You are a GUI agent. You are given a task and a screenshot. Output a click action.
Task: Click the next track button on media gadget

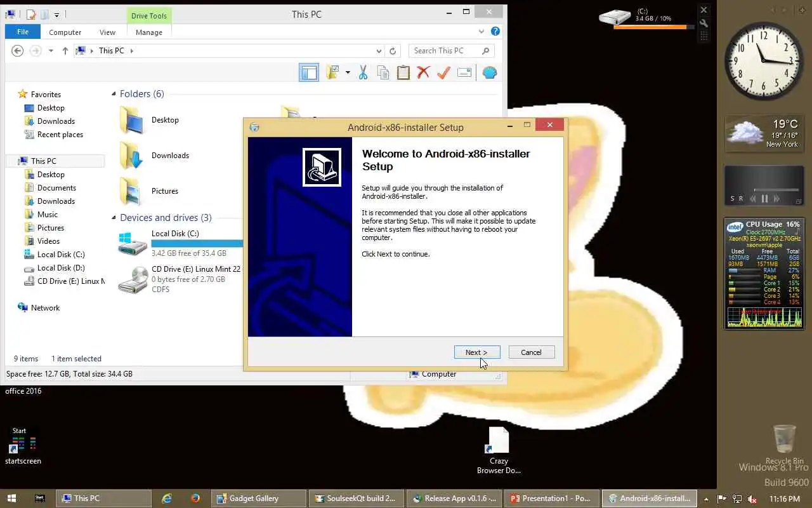[776, 199]
